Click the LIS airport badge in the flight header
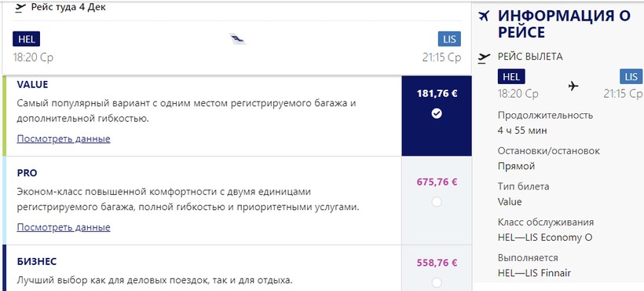Image resolution: width=644 pixels, height=291 pixels. [449, 39]
